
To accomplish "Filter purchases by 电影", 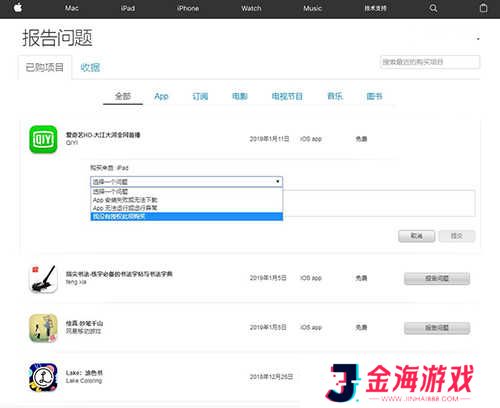I will tap(240, 96).
